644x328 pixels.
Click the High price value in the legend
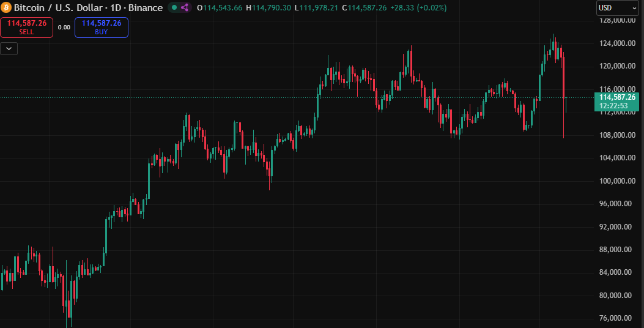269,8
